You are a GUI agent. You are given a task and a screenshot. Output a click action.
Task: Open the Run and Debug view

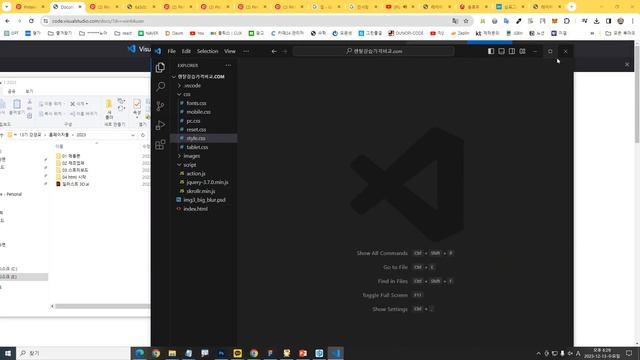click(x=160, y=125)
